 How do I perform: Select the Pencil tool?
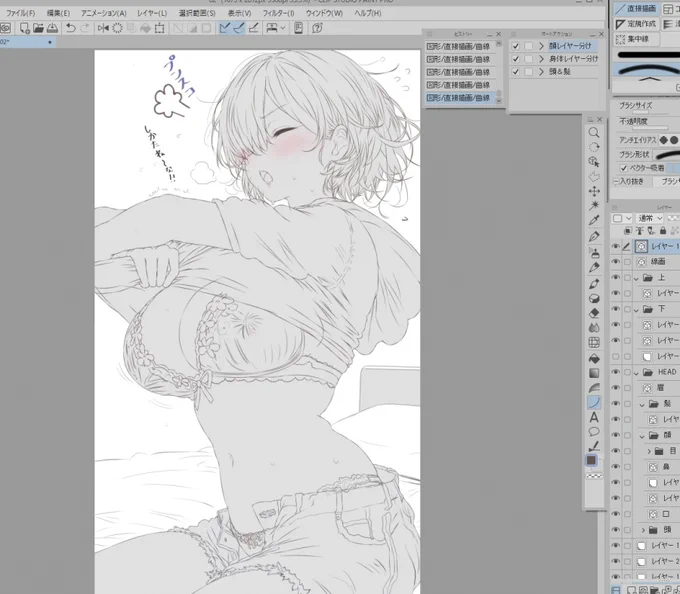tap(594, 268)
